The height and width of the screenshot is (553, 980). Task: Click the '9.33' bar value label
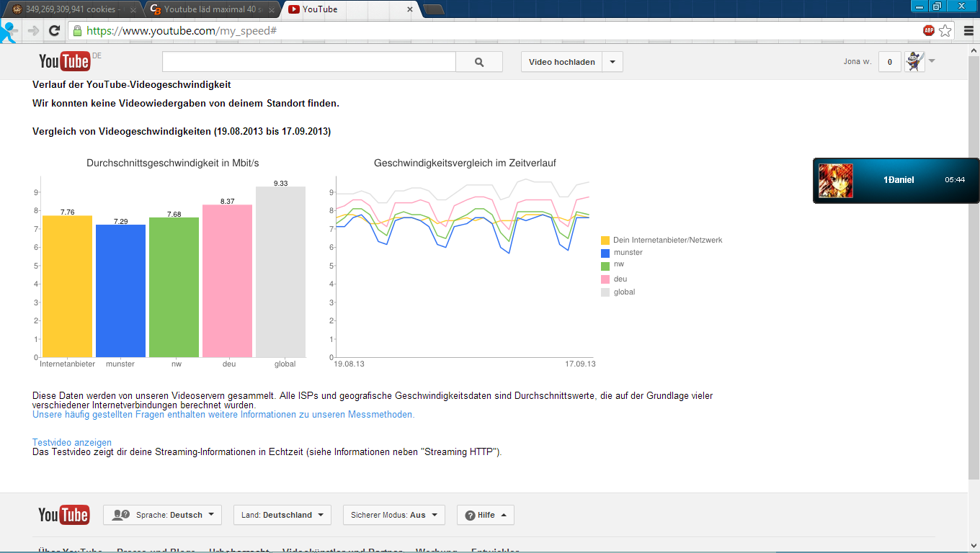click(x=280, y=184)
